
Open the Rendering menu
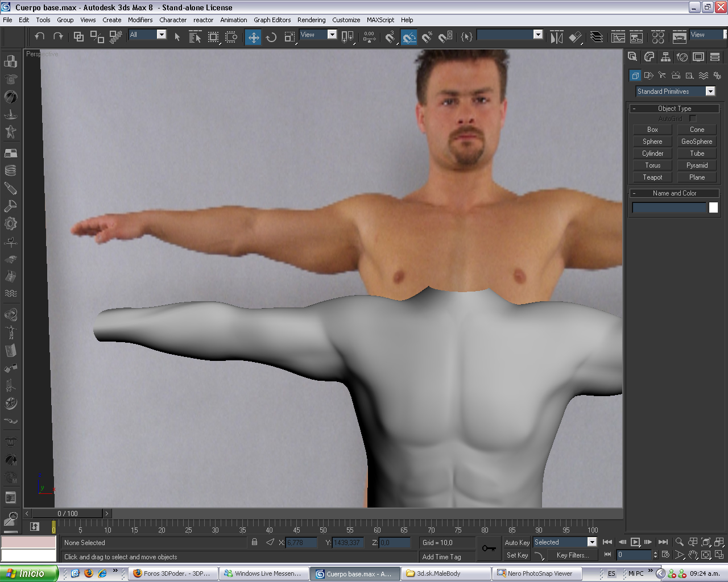coord(311,20)
